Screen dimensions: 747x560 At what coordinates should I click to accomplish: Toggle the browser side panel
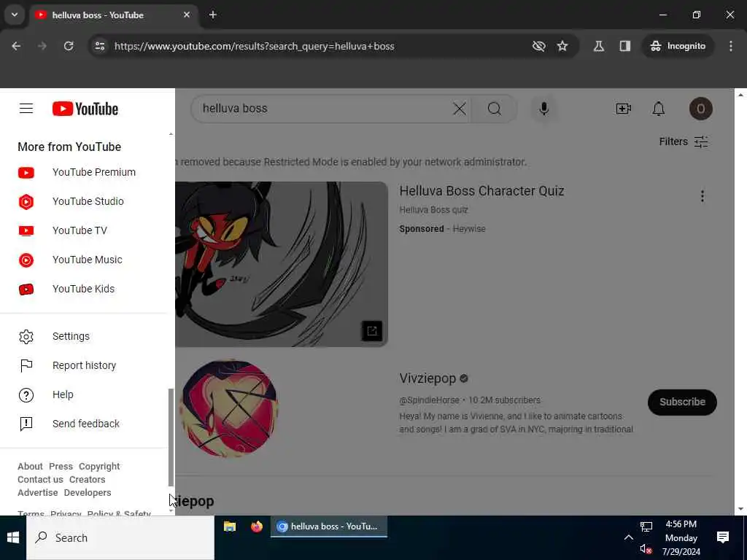(625, 46)
